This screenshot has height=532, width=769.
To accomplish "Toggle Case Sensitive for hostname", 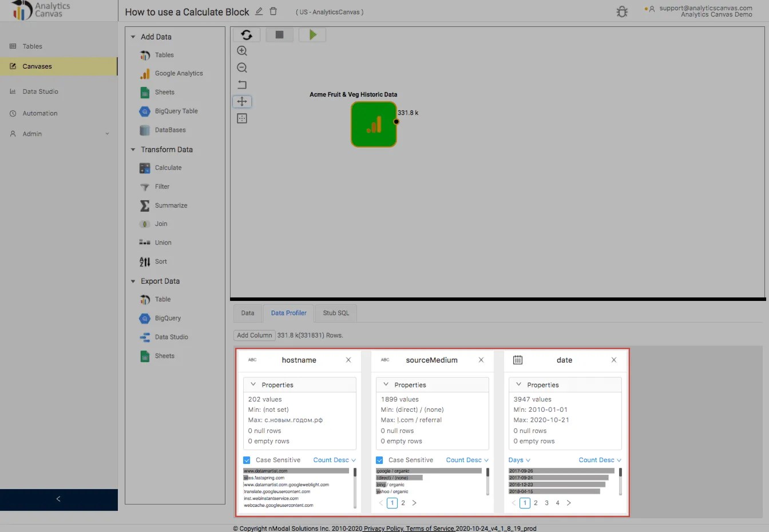I will click(247, 460).
